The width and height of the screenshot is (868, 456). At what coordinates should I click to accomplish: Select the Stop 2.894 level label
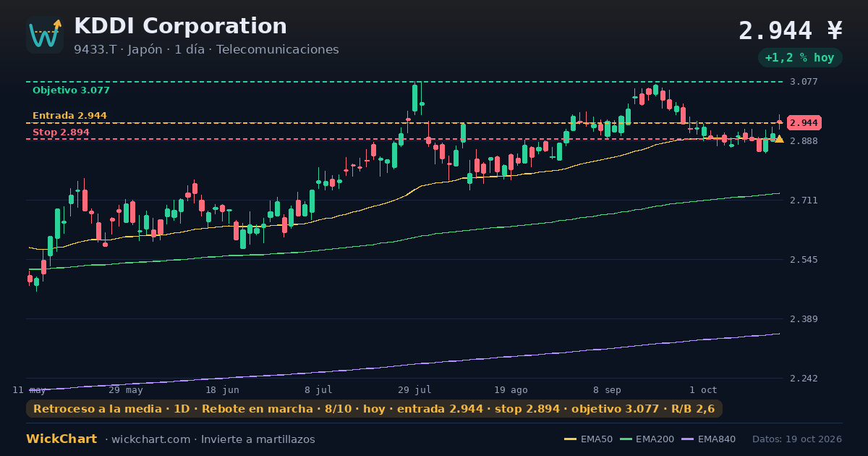(x=61, y=132)
